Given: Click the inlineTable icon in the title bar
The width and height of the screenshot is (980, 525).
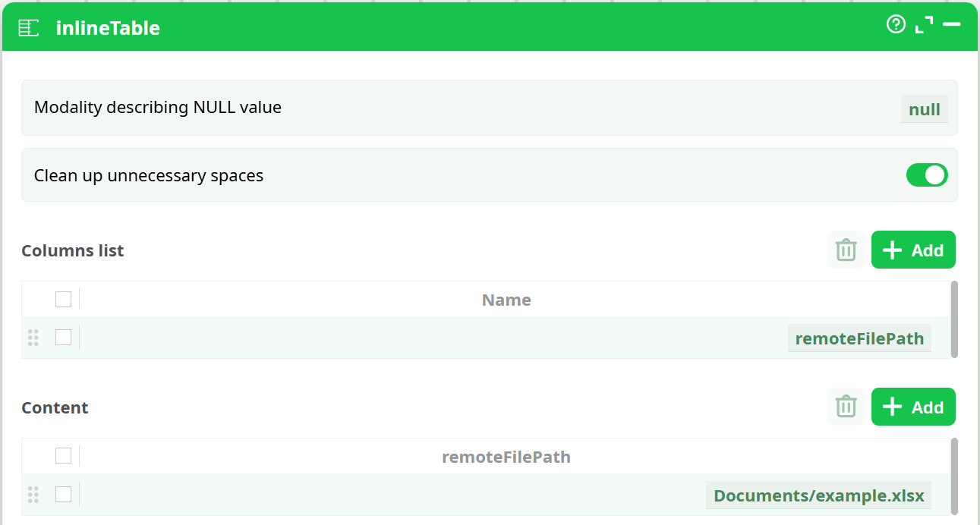Looking at the screenshot, I should point(27,25).
